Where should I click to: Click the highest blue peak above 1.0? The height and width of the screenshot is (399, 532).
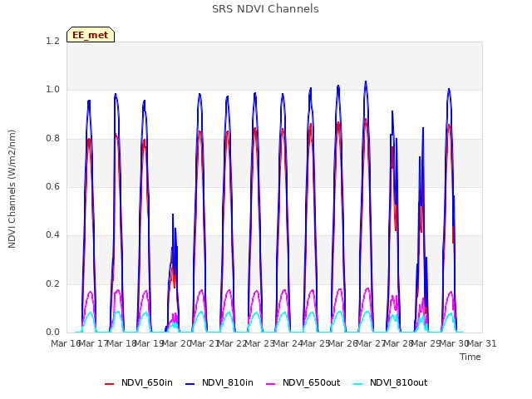[x=366, y=82]
